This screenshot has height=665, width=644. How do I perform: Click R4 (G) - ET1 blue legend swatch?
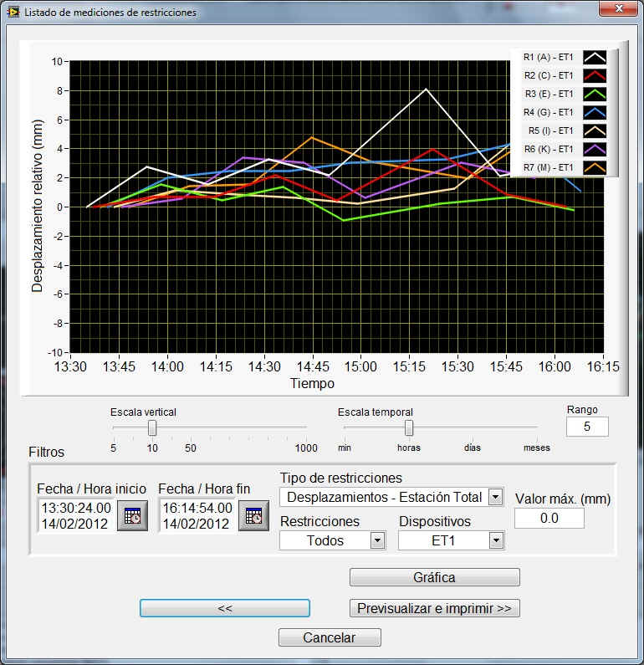tap(595, 112)
